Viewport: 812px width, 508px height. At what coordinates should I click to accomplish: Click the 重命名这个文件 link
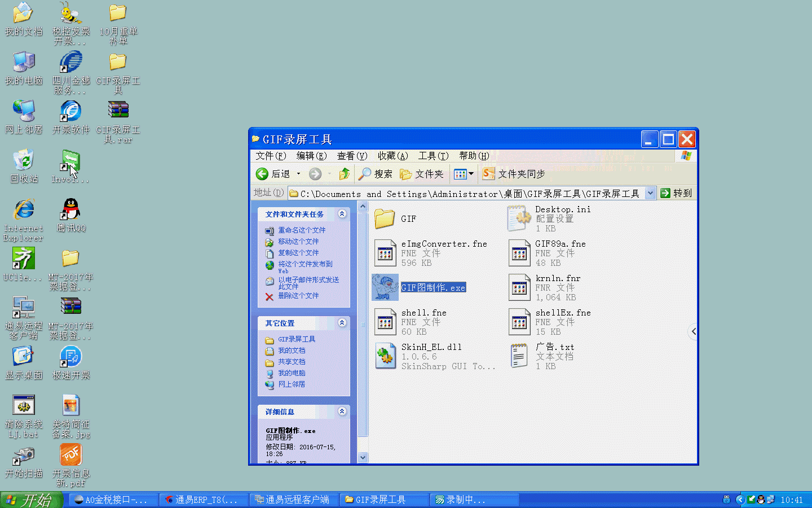tap(301, 230)
